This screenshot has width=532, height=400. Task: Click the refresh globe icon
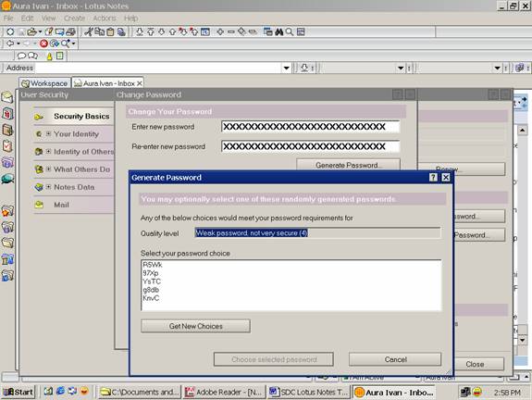tap(55, 44)
